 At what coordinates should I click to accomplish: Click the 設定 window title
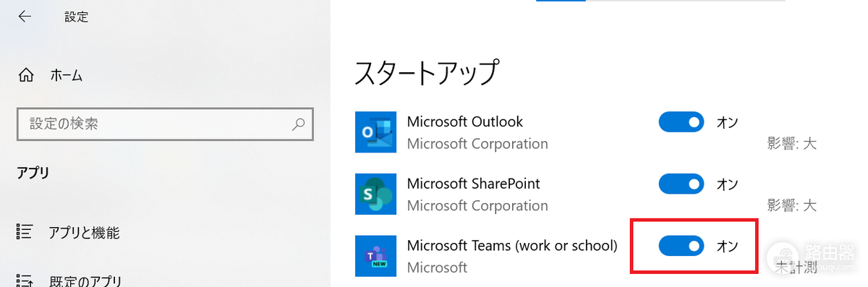tap(76, 17)
